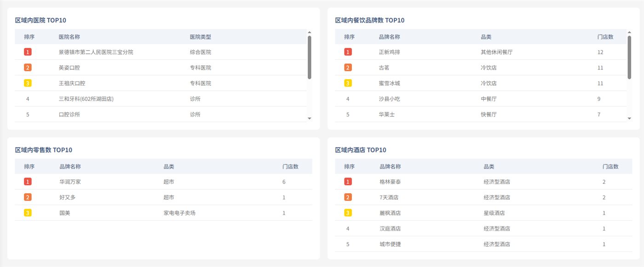Click the scroll-down arrow in restaurant brands table

(x=629, y=119)
